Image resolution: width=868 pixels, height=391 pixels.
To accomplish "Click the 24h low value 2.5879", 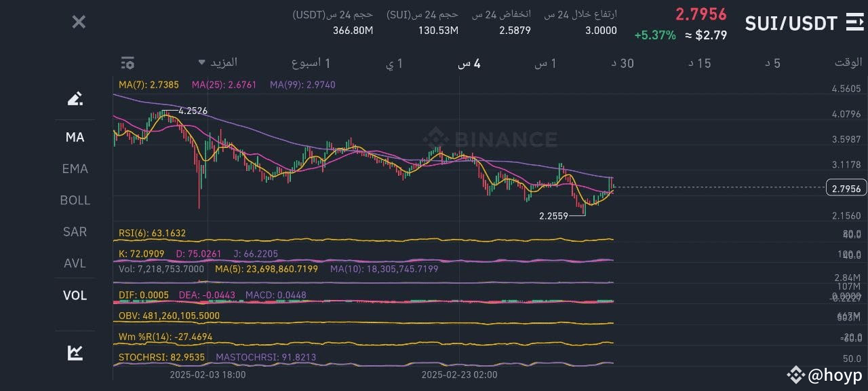I will (515, 30).
